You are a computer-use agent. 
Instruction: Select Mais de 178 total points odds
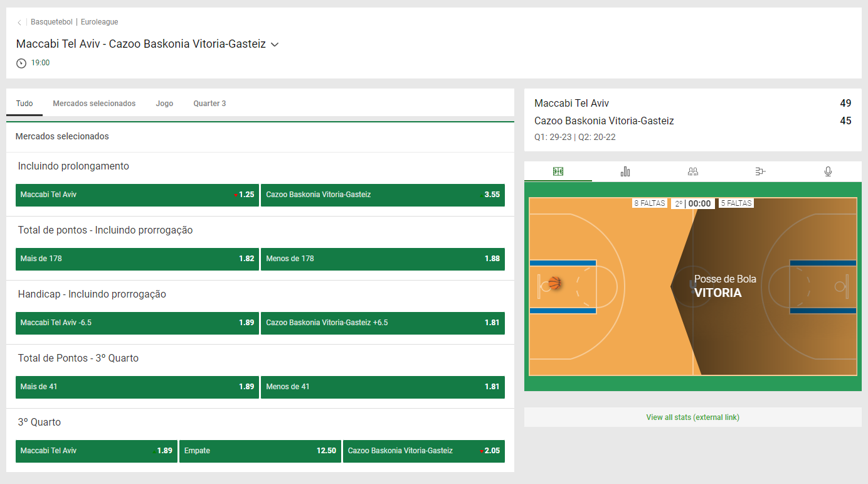[x=137, y=259]
